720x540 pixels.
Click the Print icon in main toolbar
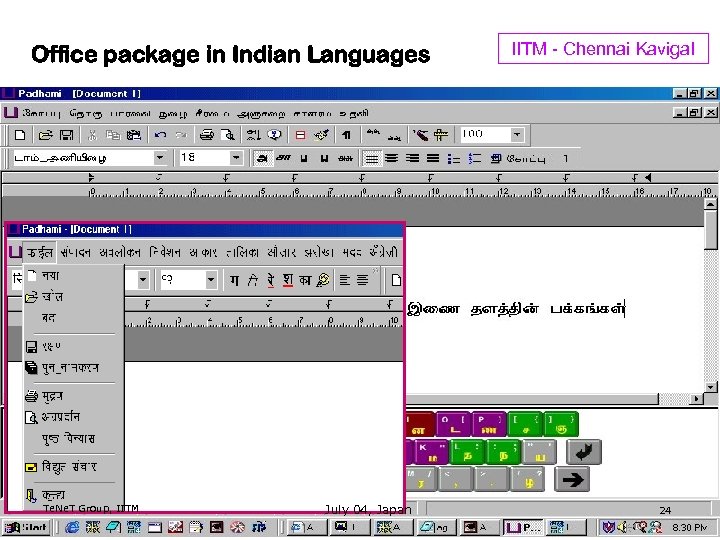pyautogui.click(x=207, y=135)
